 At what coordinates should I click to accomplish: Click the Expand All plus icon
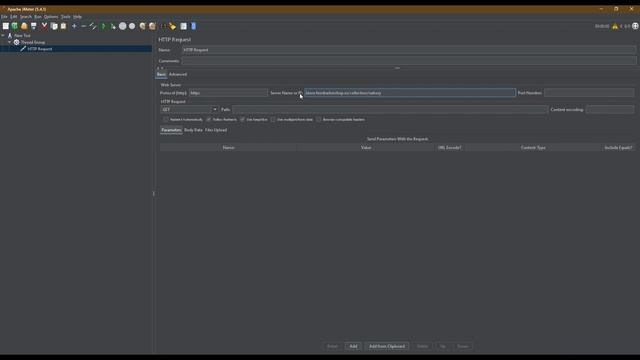click(74, 26)
